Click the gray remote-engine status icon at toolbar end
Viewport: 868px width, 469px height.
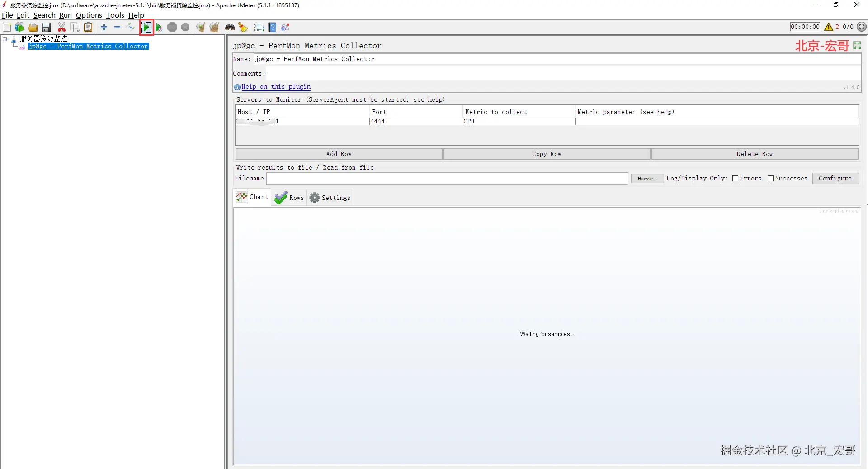click(x=862, y=27)
